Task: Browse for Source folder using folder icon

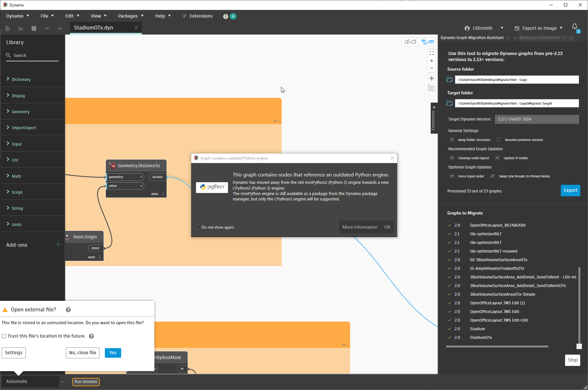Action: 449,79
